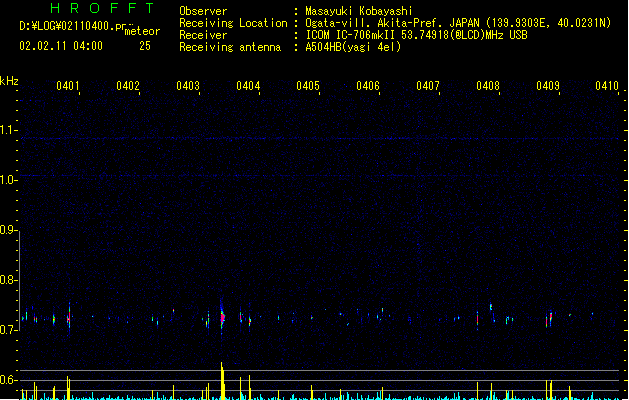The width and height of the screenshot is (629, 400).
Task: Click the meteor echo just before 0401
Action: coord(69,317)
